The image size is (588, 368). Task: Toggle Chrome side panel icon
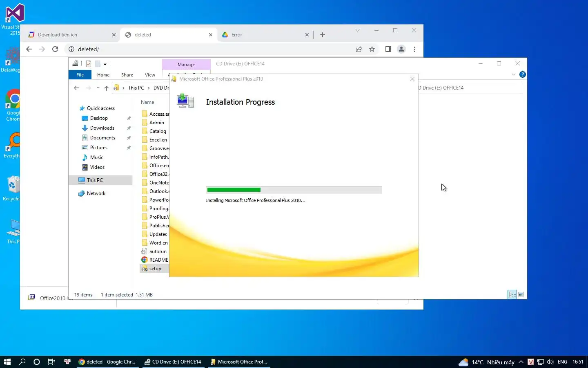click(388, 49)
